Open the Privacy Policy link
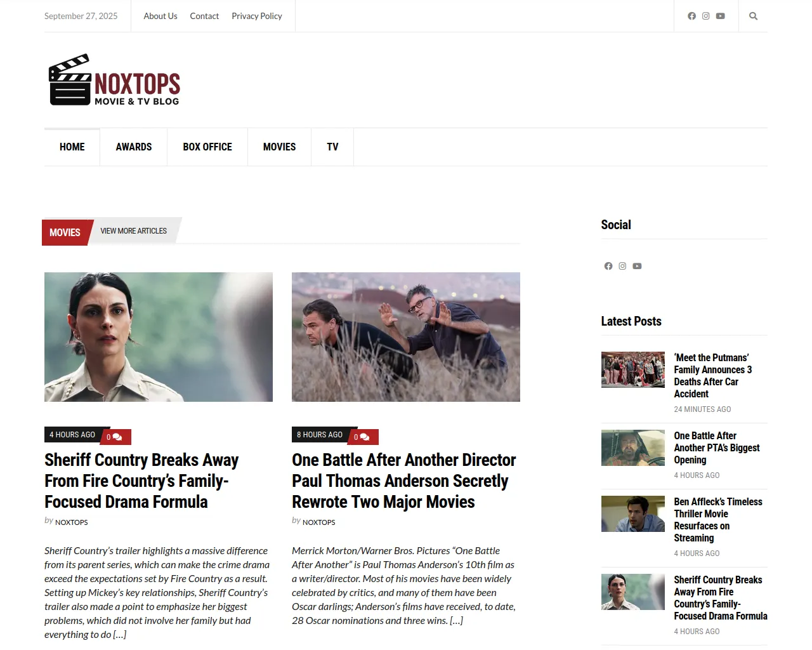812x650 pixels. (257, 16)
